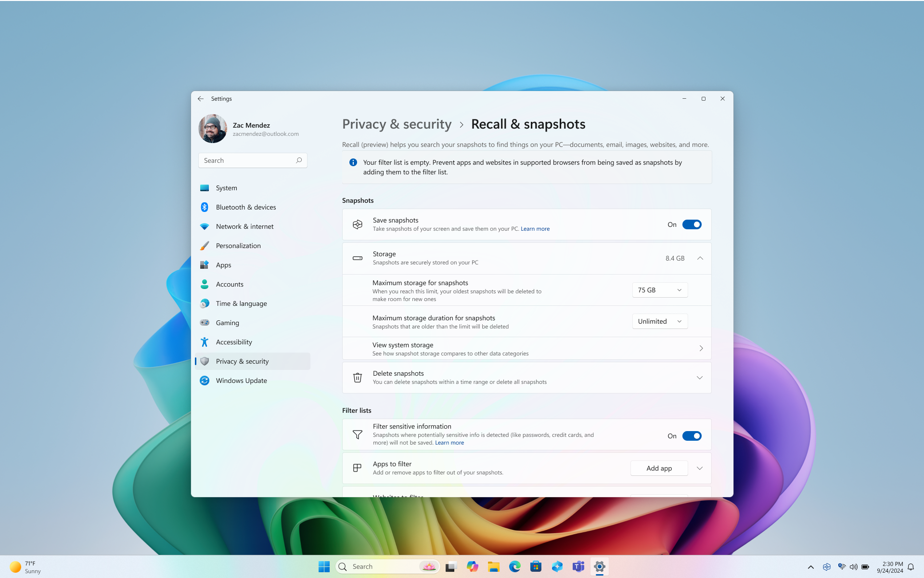The height and width of the screenshot is (578, 924).
Task: Click the Privacy & security sidebar icon
Action: click(205, 361)
